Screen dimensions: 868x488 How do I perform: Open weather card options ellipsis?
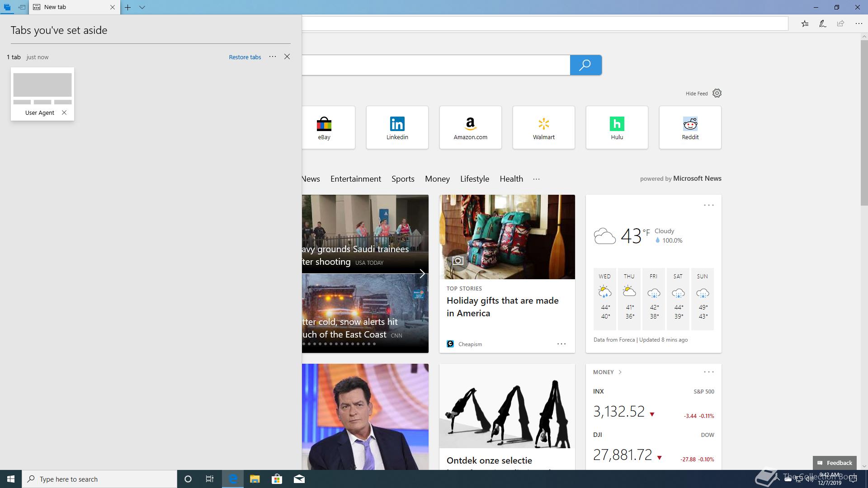click(x=708, y=205)
